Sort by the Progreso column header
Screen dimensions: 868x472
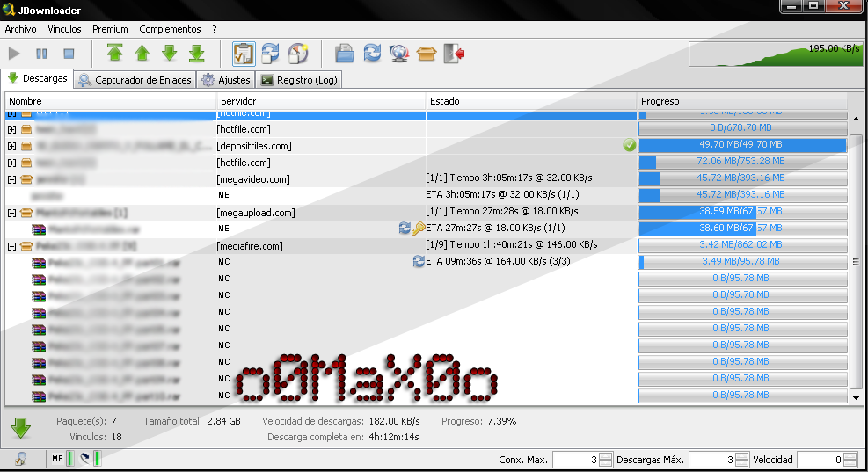(x=741, y=101)
